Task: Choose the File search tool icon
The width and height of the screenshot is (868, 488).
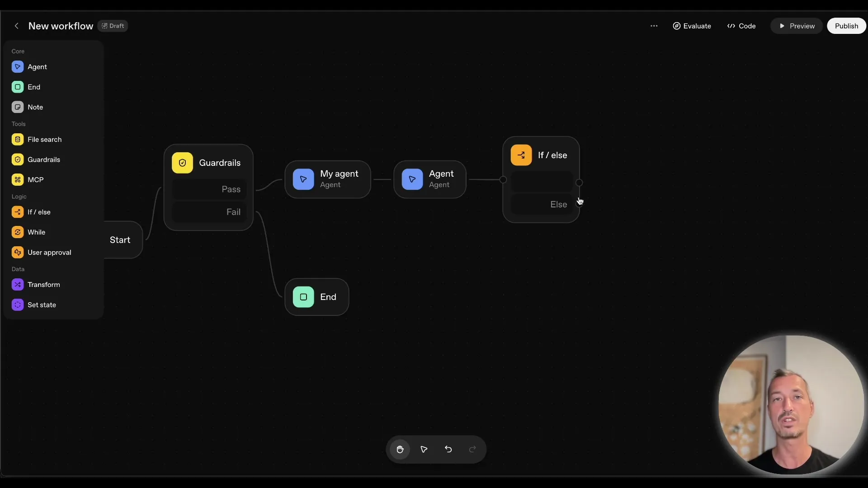Action: [x=17, y=139]
